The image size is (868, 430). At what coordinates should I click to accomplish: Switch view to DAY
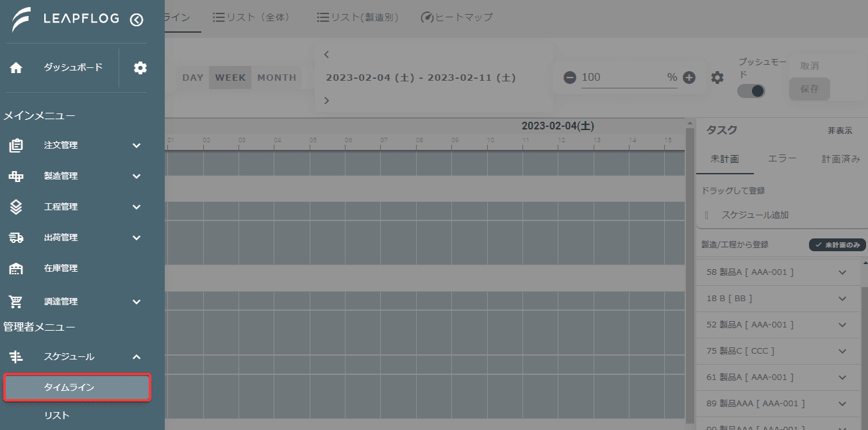pos(192,78)
